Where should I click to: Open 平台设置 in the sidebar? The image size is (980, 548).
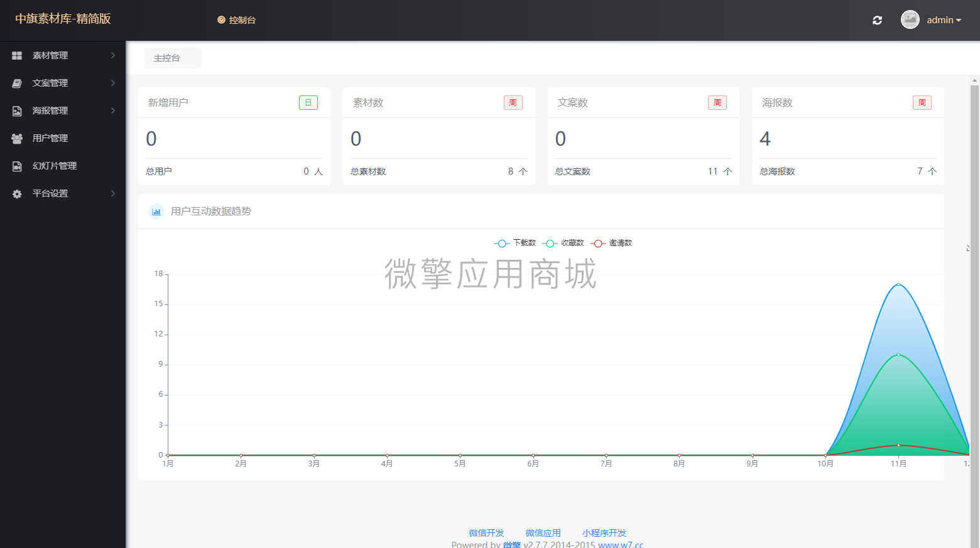pyautogui.click(x=63, y=193)
